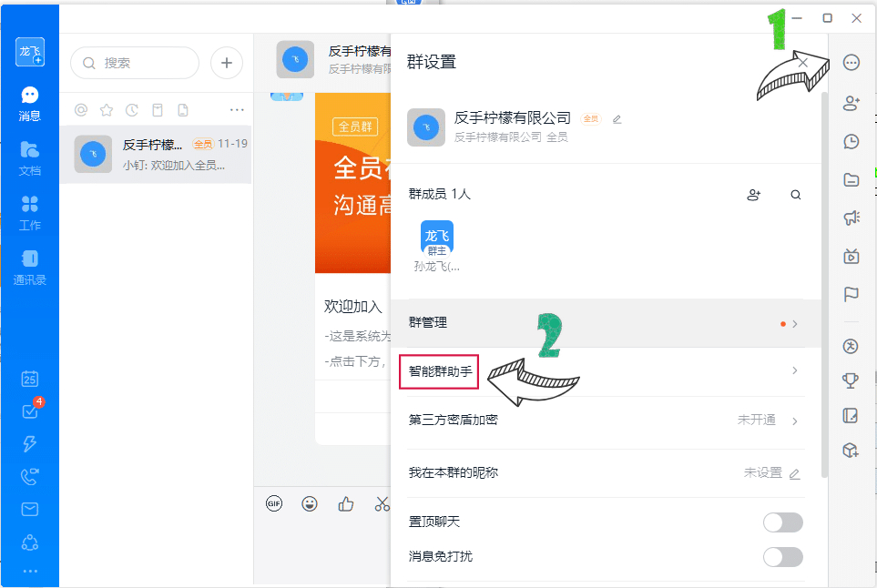
Task: Click the cube plus icon in right toolbar
Action: point(851,450)
